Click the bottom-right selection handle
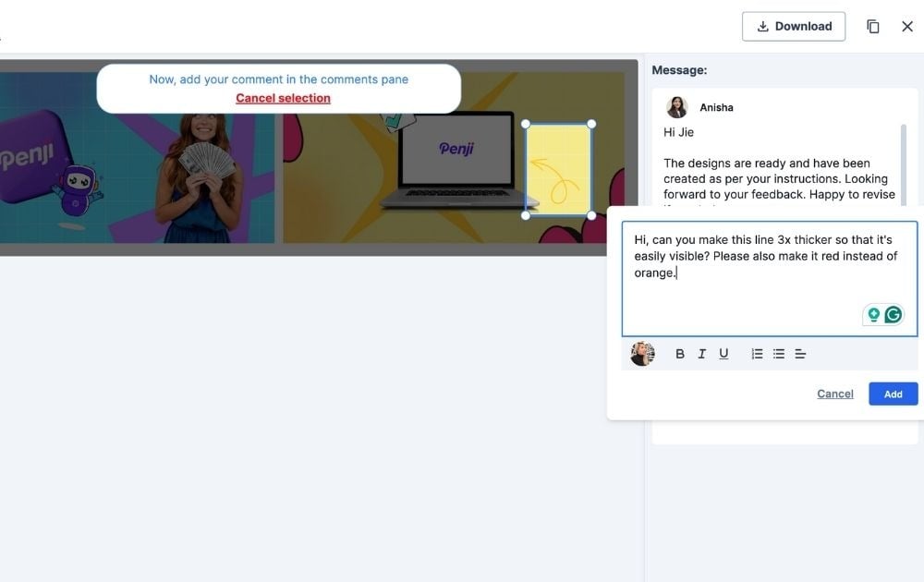The height and width of the screenshot is (582, 924). 591,215
